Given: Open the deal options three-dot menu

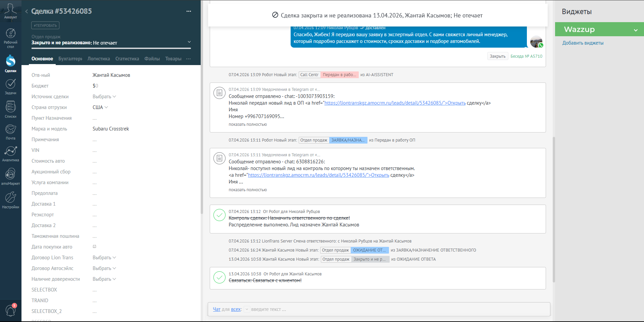Looking at the screenshot, I should (x=189, y=11).
